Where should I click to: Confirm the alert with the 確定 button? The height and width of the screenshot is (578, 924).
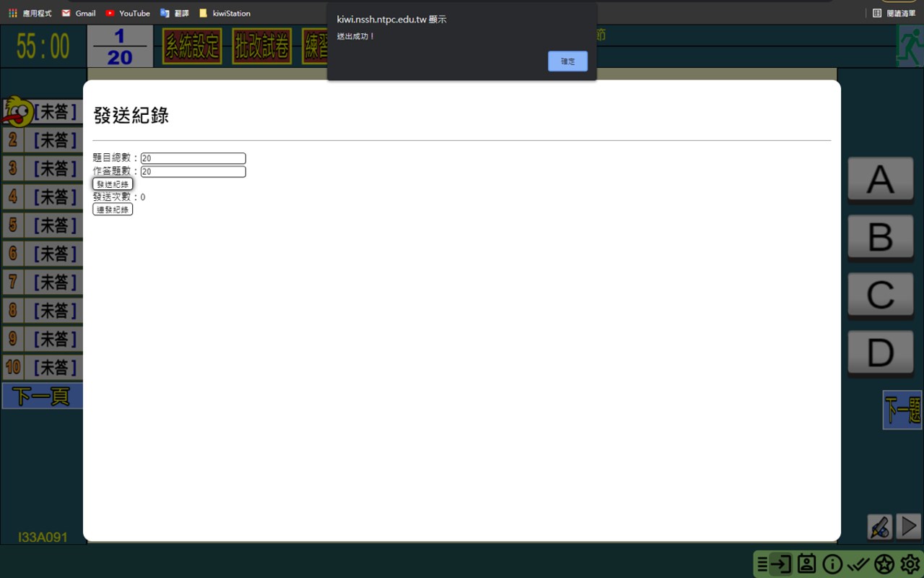point(567,61)
